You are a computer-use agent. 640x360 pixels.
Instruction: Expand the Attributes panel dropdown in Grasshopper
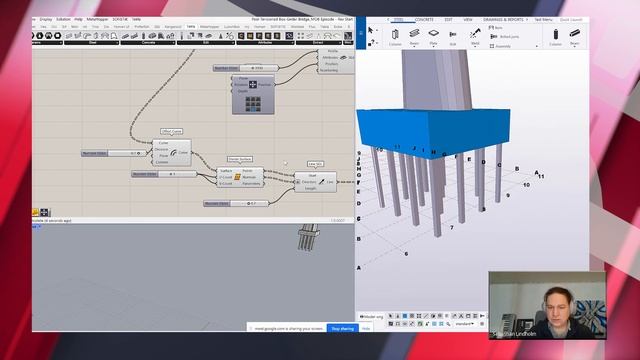[292, 42]
